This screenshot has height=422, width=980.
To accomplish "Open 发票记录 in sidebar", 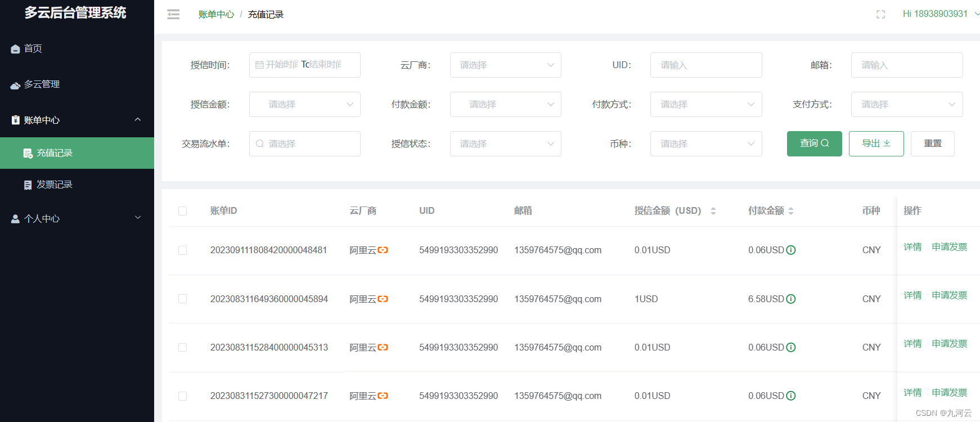I will (77, 185).
